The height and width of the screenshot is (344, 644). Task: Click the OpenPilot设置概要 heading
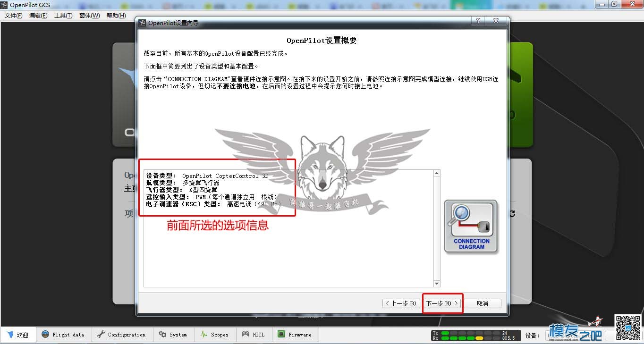(x=322, y=41)
